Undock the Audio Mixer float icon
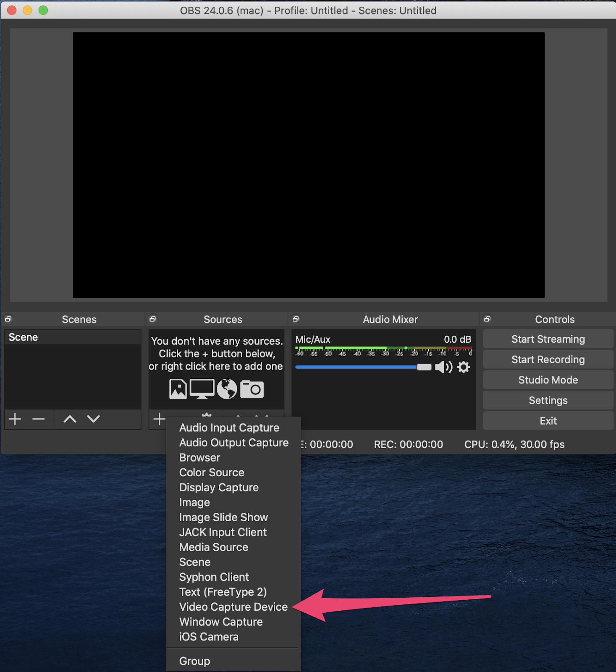This screenshot has width=616, height=672. click(x=296, y=319)
